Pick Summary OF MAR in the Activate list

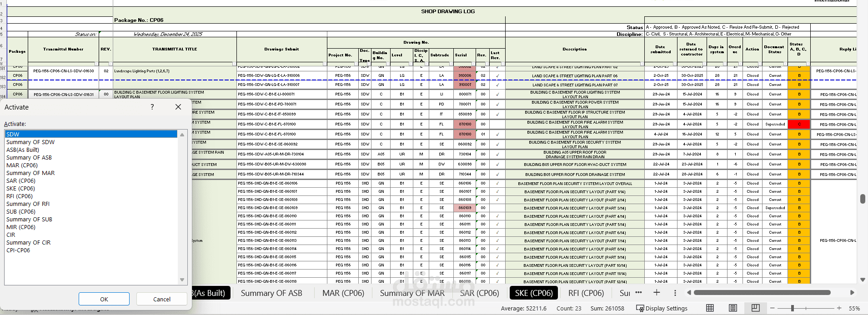(x=30, y=173)
